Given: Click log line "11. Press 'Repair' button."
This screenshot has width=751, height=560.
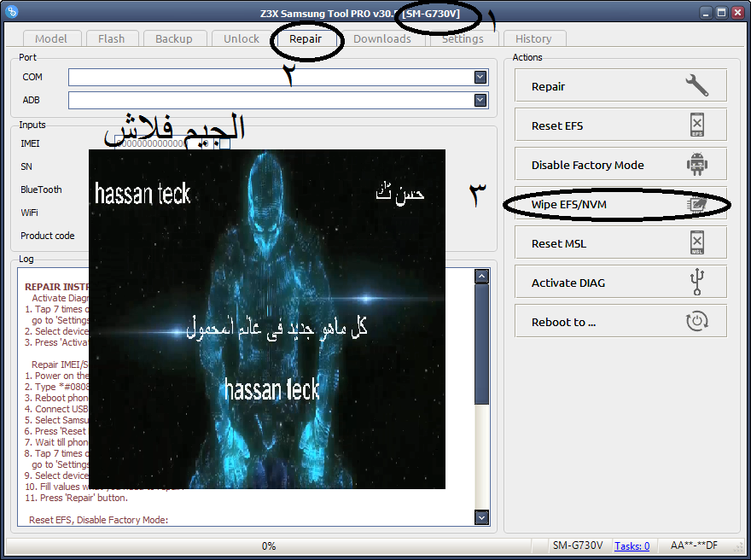Looking at the screenshot, I should 76,498.
